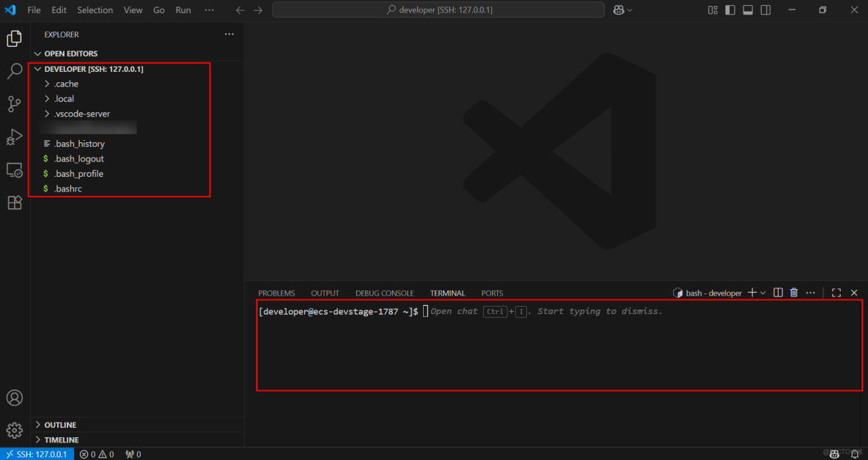
Task: Show more menu items ellipsis
Action: (x=209, y=10)
